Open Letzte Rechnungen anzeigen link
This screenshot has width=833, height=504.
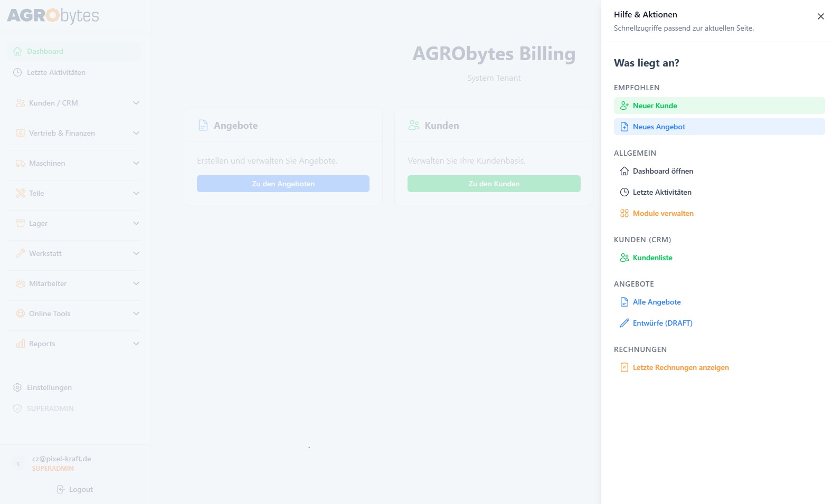click(681, 367)
